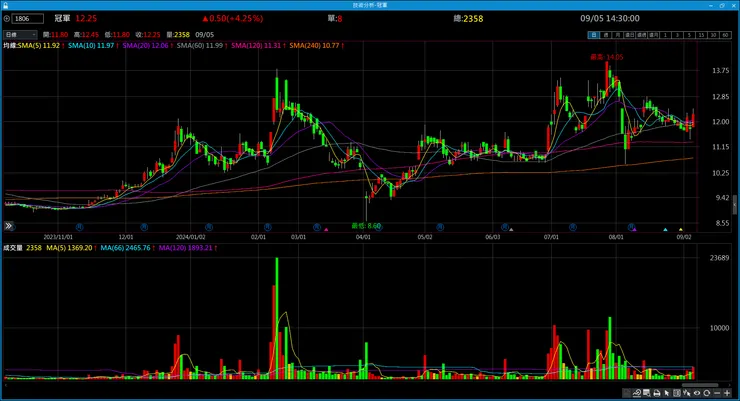This screenshot has height=401, width=740.
Task: Select the 還月 adjusted monthly period button
Action: point(654,35)
